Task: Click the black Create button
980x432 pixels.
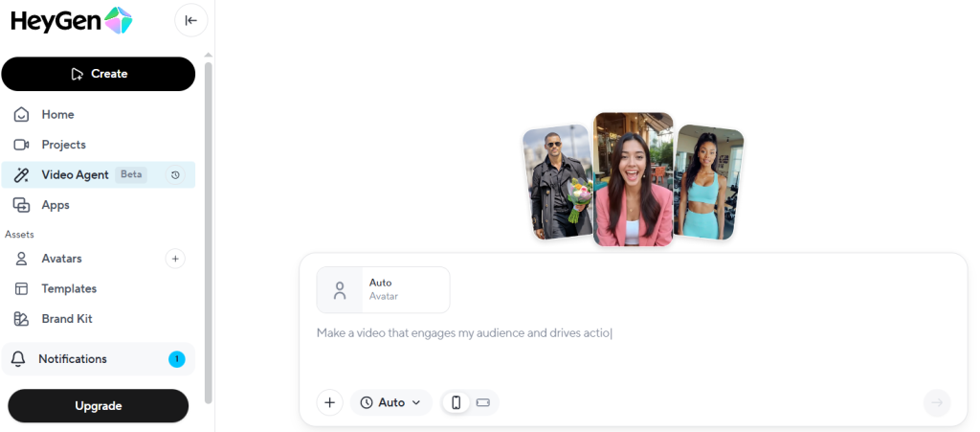Action: (99, 74)
